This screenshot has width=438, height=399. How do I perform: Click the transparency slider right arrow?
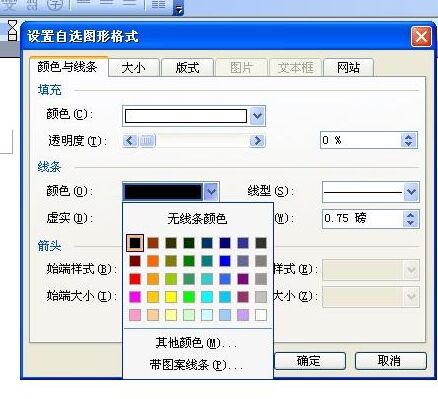pyautogui.click(x=257, y=141)
